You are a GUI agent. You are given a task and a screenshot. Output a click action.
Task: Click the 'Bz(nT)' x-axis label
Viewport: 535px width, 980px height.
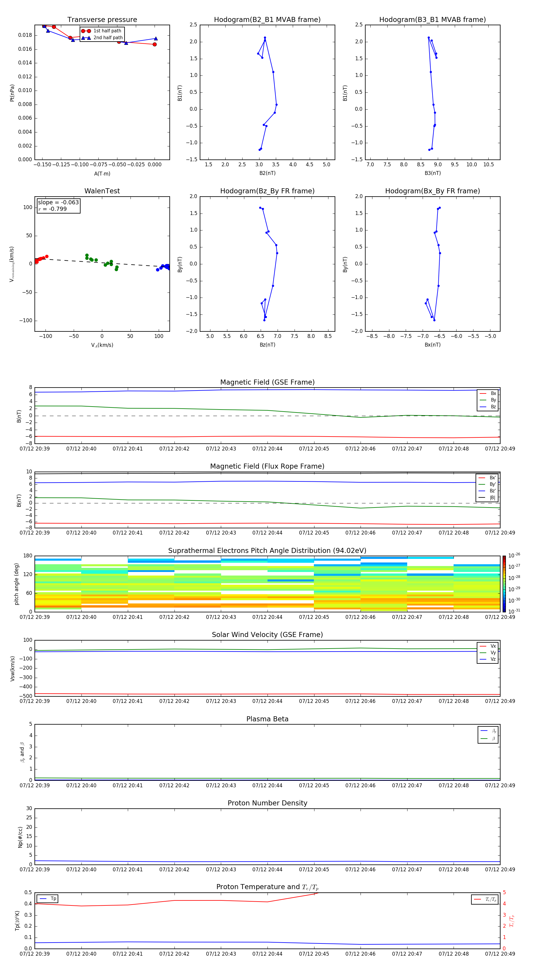(x=267, y=345)
